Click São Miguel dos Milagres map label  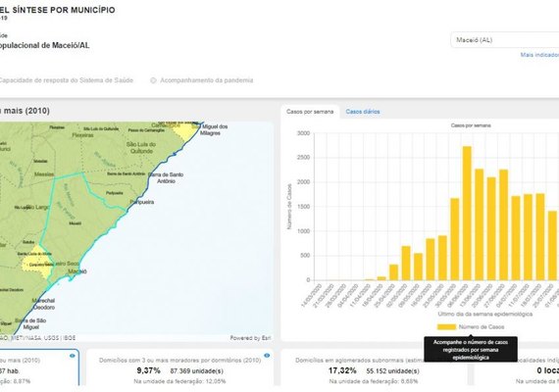[210, 129]
